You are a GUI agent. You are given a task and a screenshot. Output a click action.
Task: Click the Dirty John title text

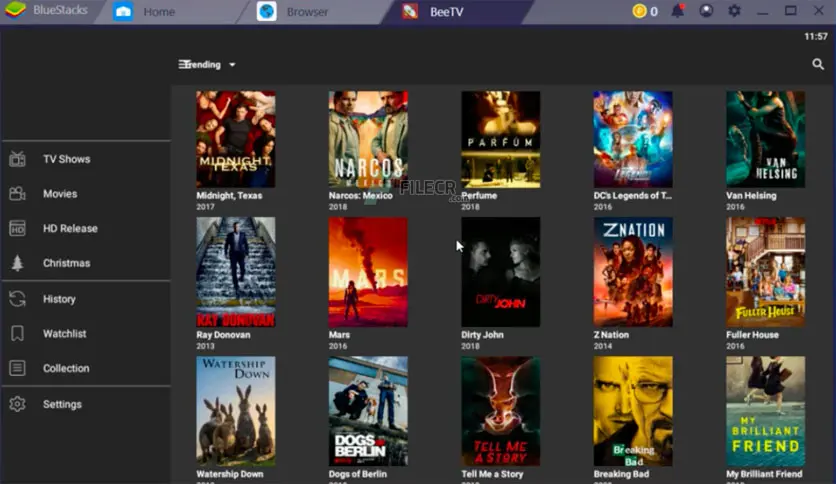(482, 335)
